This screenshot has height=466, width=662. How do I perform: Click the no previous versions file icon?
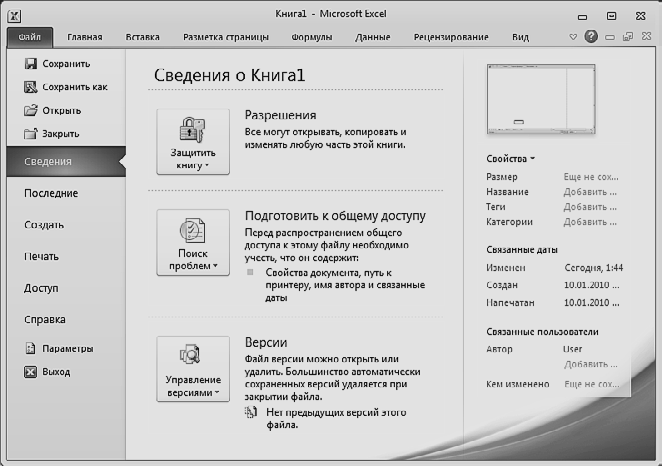coord(251,412)
